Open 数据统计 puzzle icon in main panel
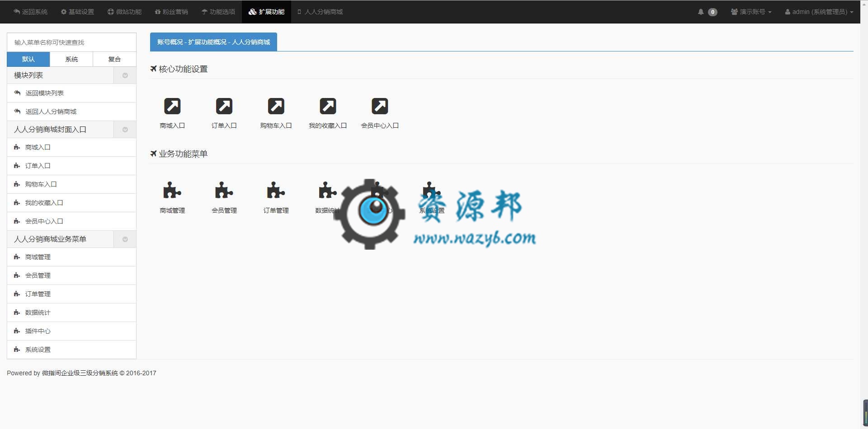Screen dimensions: 868x429 click(x=328, y=190)
